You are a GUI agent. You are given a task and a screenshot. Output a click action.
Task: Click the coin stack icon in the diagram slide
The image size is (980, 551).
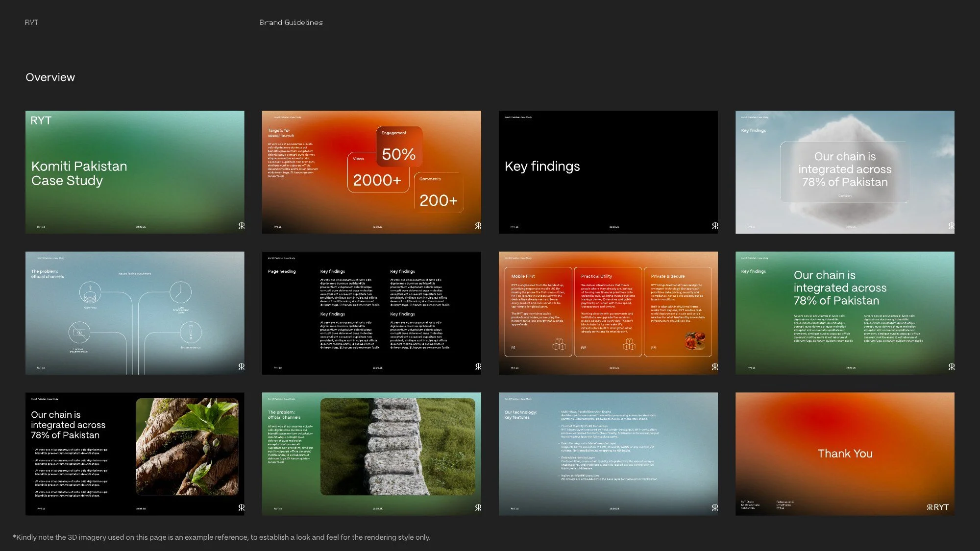[x=90, y=293]
